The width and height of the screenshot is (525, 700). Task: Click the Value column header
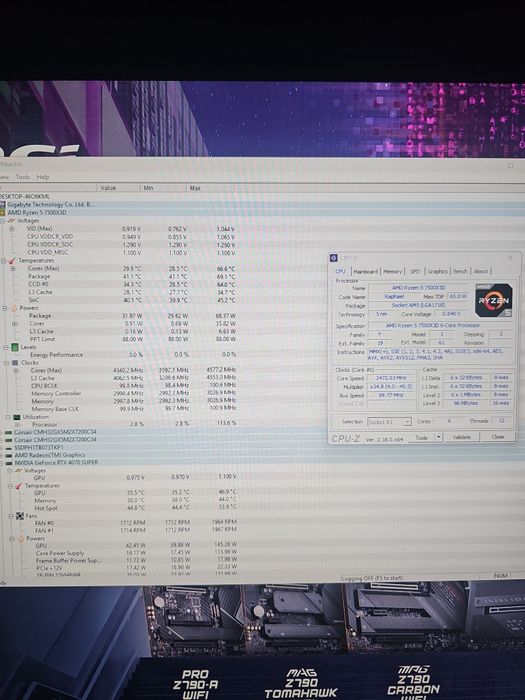(118, 188)
